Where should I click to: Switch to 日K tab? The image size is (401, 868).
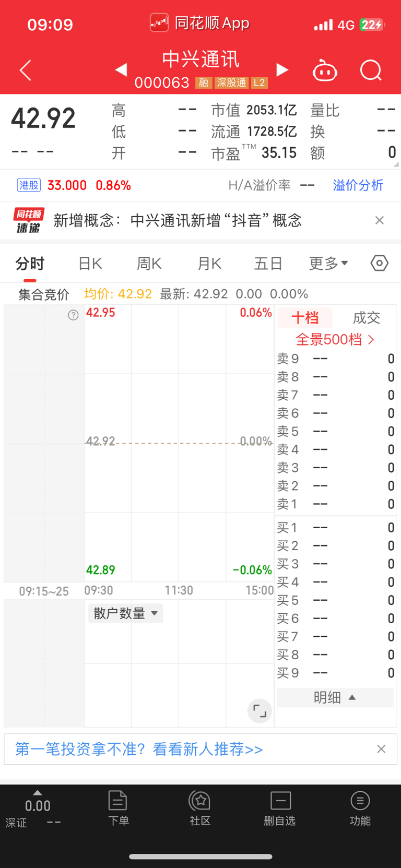[90, 264]
